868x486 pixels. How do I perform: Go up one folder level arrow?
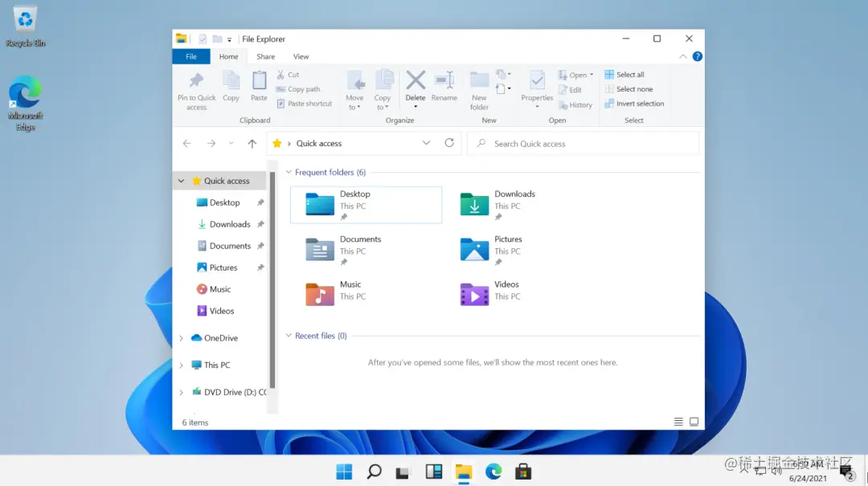pos(252,143)
